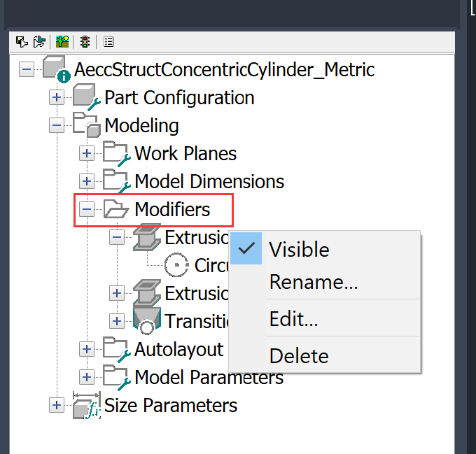
Task: Collapse the Modeling node
Action: (x=57, y=125)
